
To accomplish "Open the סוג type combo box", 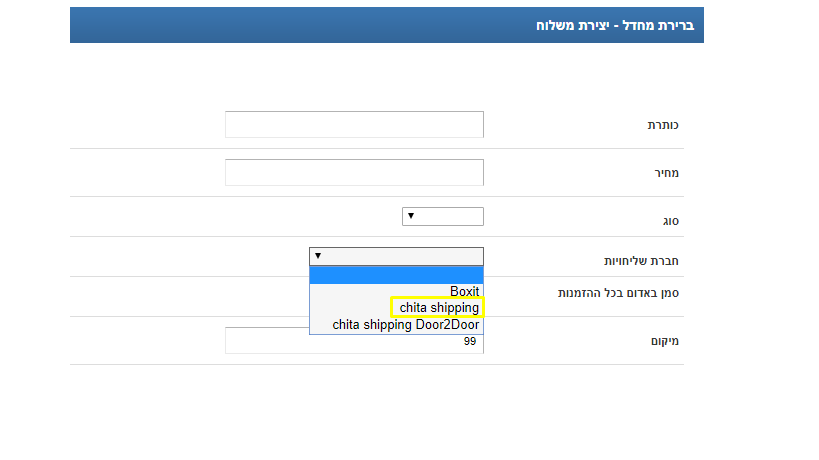I will (x=443, y=216).
